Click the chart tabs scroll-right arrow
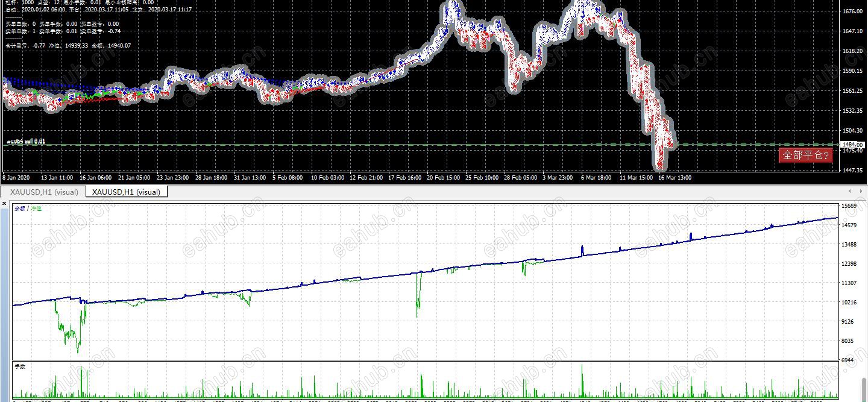This screenshot has height=402, width=868. coord(861,191)
